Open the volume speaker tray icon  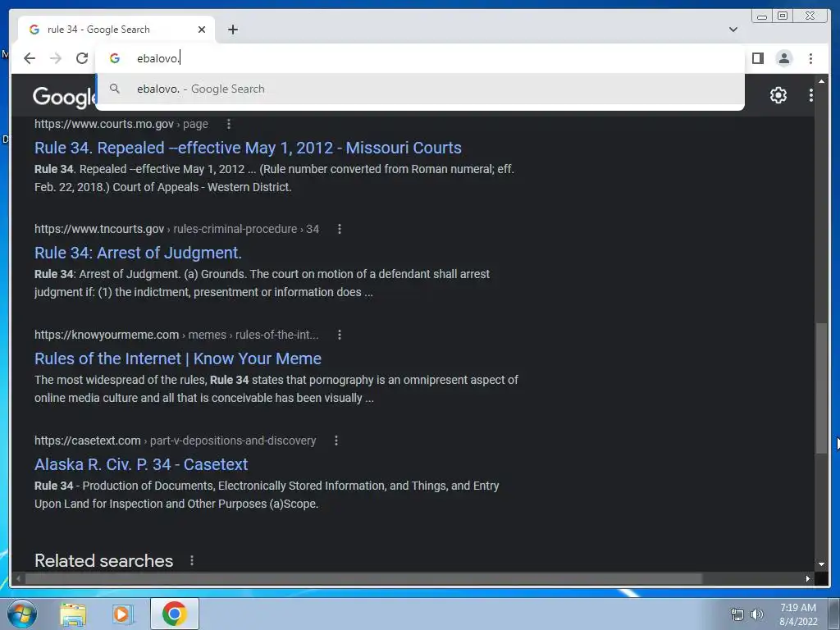click(756, 614)
